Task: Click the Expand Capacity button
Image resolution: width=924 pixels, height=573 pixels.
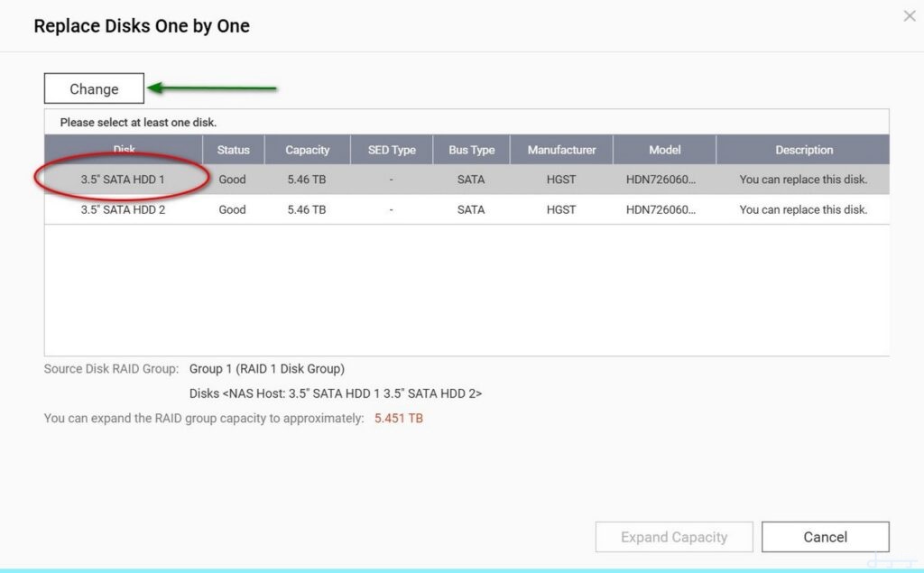Action: 673,537
